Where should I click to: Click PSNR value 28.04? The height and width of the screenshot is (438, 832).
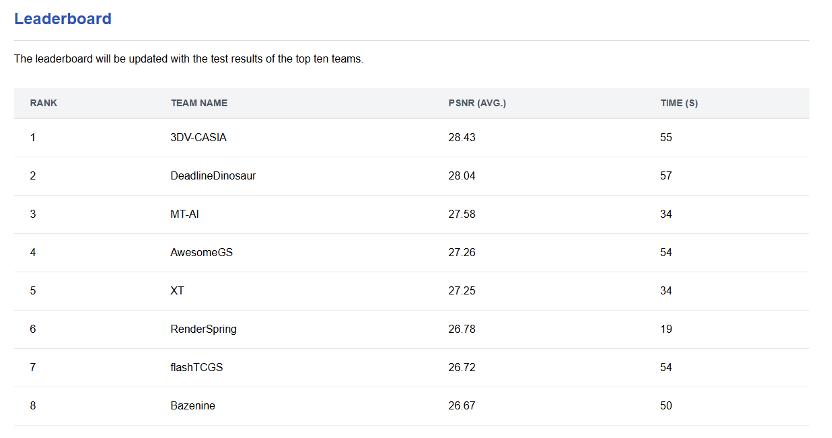[462, 176]
